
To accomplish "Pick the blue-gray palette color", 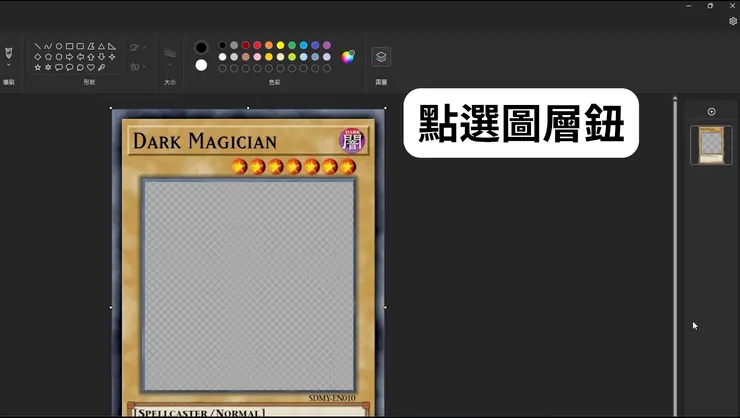I will (315, 57).
